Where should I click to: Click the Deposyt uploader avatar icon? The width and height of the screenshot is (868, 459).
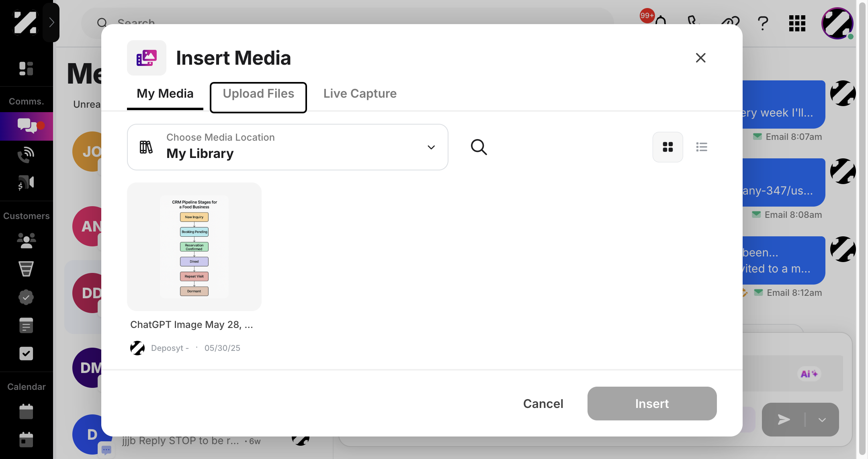click(137, 348)
